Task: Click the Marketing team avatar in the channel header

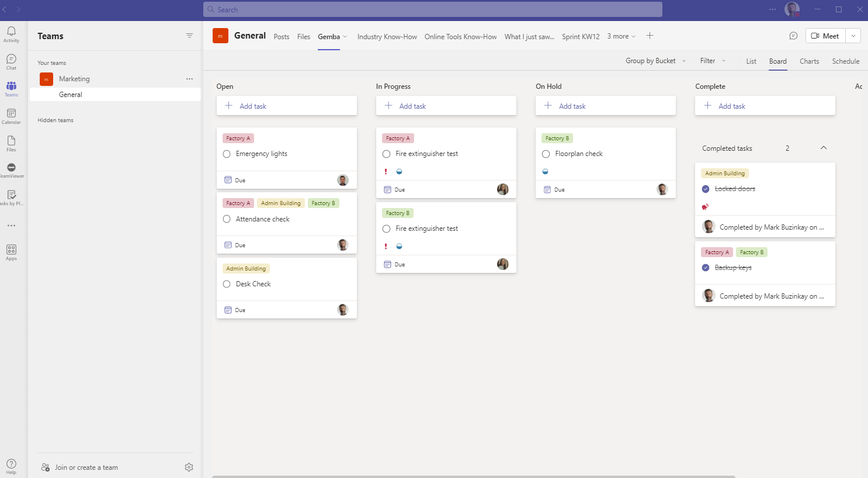Action: 220,36
